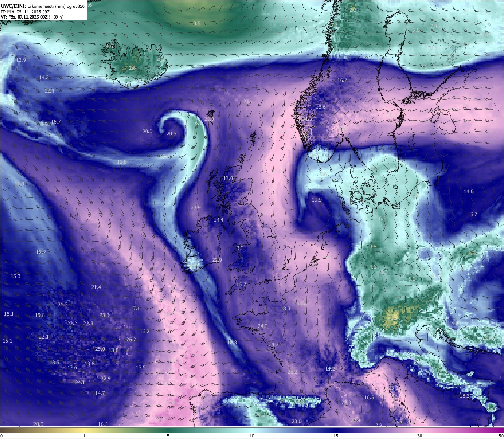The image size is (504, 439).
Task: Click the UWC/DINI title text
Action: tap(13, 6)
